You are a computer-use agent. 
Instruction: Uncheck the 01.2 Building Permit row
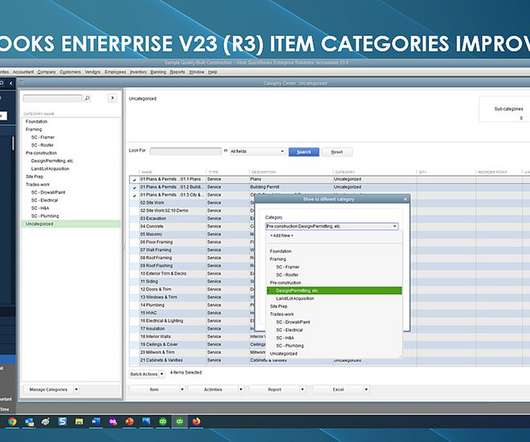(x=134, y=187)
